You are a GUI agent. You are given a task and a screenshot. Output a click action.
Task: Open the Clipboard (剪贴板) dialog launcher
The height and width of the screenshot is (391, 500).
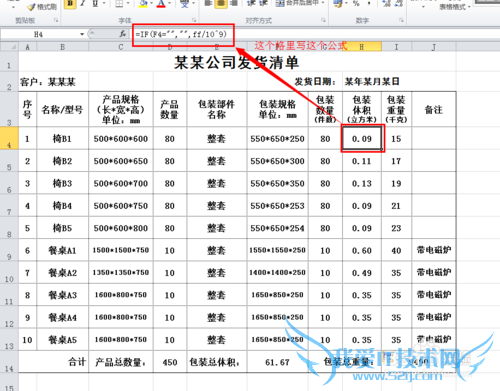(x=56, y=21)
